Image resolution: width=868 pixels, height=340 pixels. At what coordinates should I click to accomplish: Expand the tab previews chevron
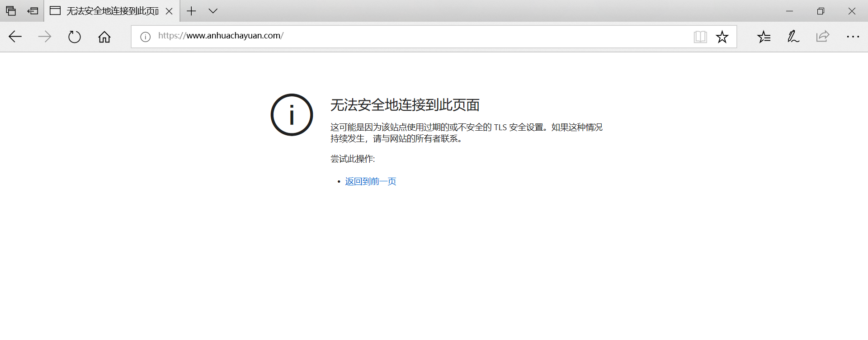pyautogui.click(x=213, y=11)
